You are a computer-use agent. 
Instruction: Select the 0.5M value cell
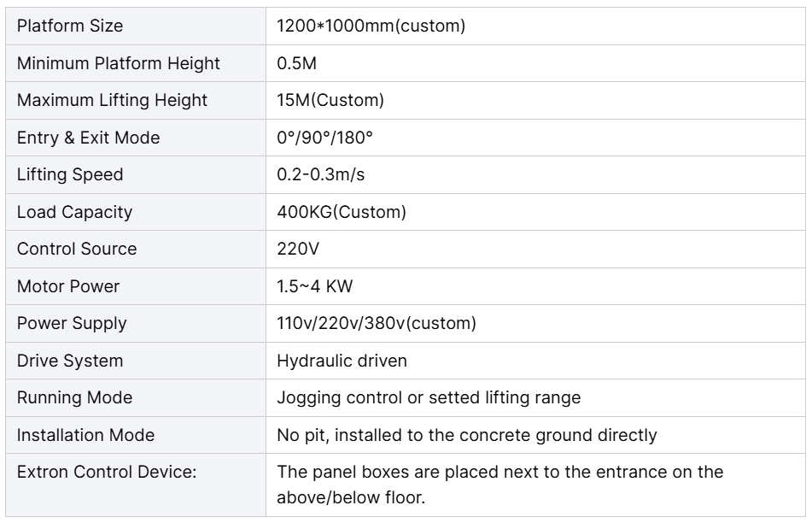click(295, 63)
